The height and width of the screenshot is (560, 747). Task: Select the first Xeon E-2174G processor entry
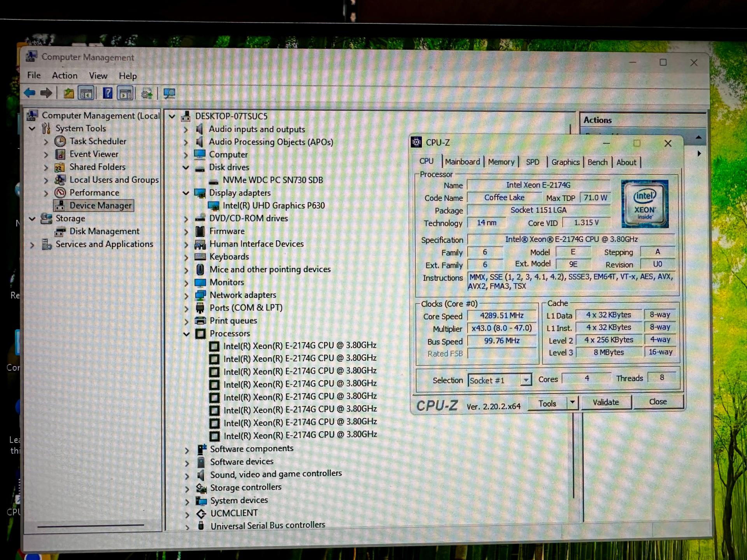pyautogui.click(x=300, y=345)
